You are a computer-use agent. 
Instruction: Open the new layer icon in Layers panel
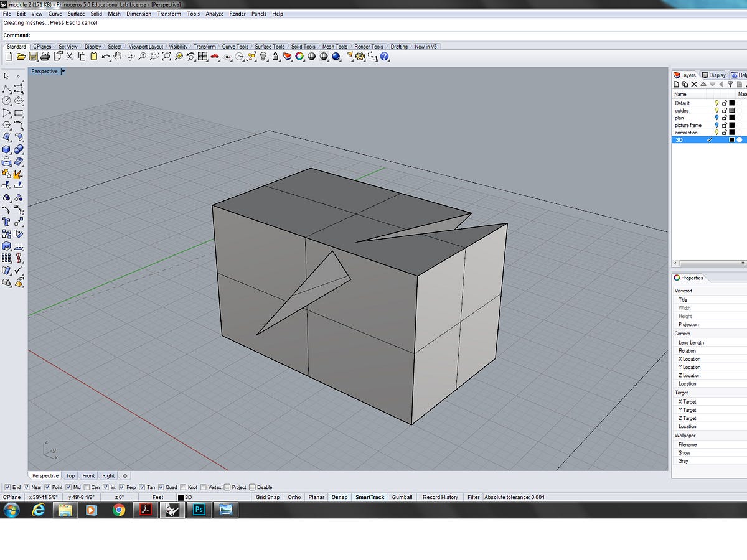tap(676, 84)
